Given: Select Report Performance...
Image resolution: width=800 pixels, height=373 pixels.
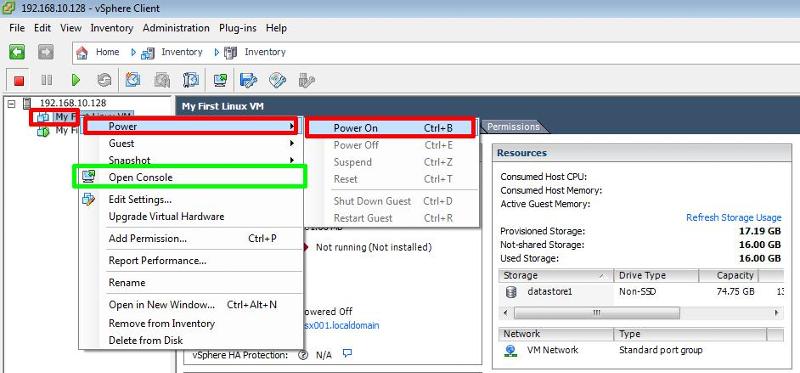Looking at the screenshot, I should [x=190, y=261].
